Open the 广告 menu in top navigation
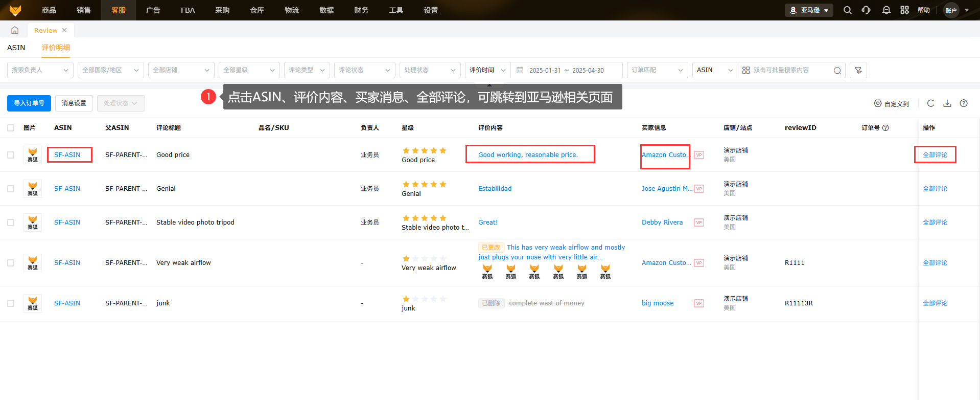 click(x=153, y=10)
